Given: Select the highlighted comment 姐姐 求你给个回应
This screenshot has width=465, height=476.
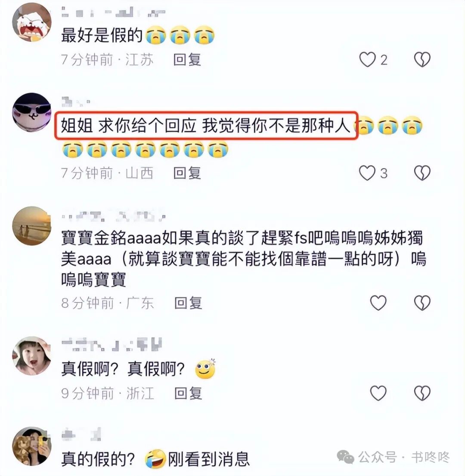Looking at the screenshot, I should [207, 126].
